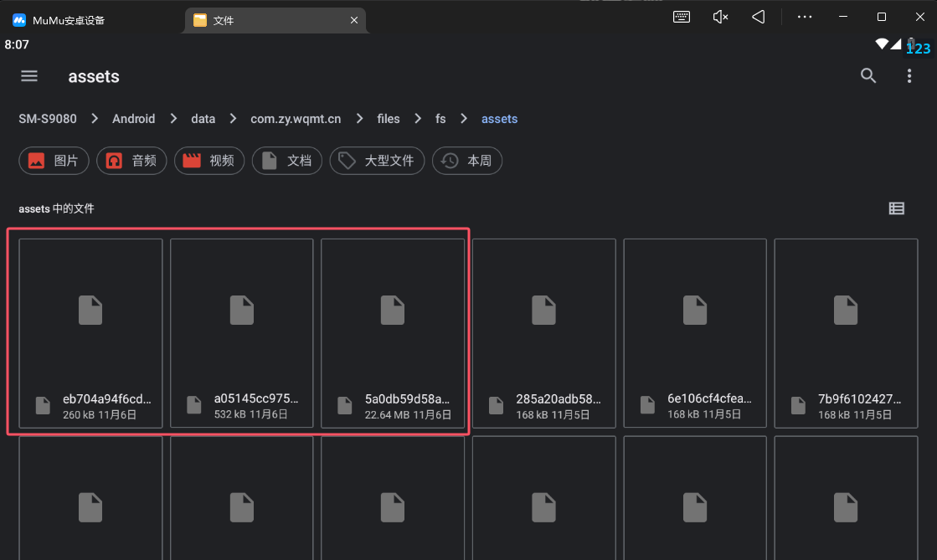Click small file icon beside 7b9f6102427...
937x560 pixels.
click(x=798, y=405)
